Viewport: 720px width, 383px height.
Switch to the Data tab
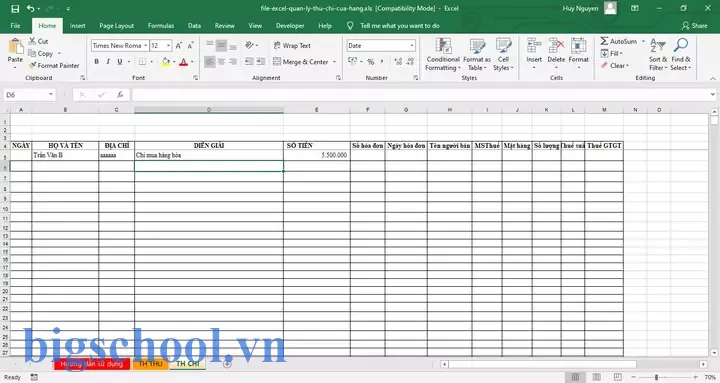click(x=194, y=26)
